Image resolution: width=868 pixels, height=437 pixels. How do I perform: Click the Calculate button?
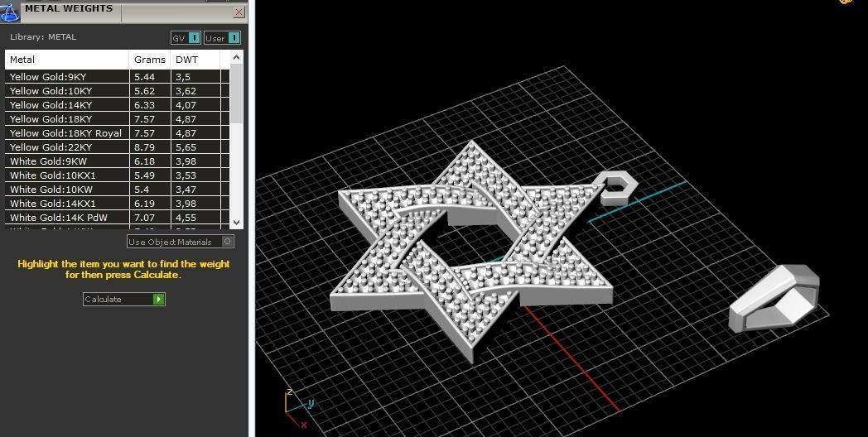click(124, 300)
